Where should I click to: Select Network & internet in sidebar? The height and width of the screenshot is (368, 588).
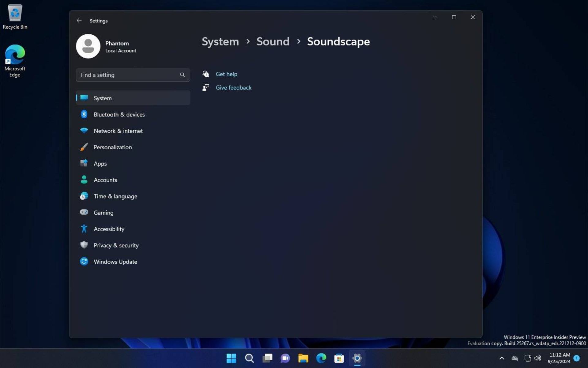[118, 131]
